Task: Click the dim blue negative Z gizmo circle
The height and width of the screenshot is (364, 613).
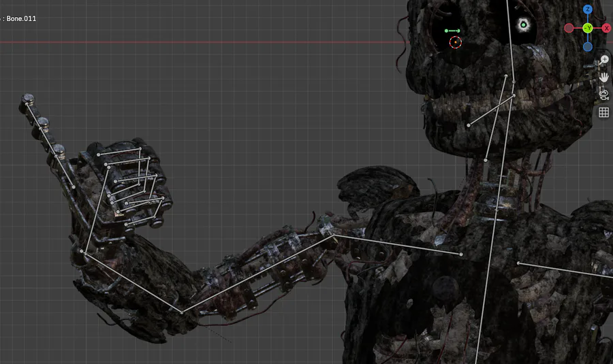Action: coord(588,47)
